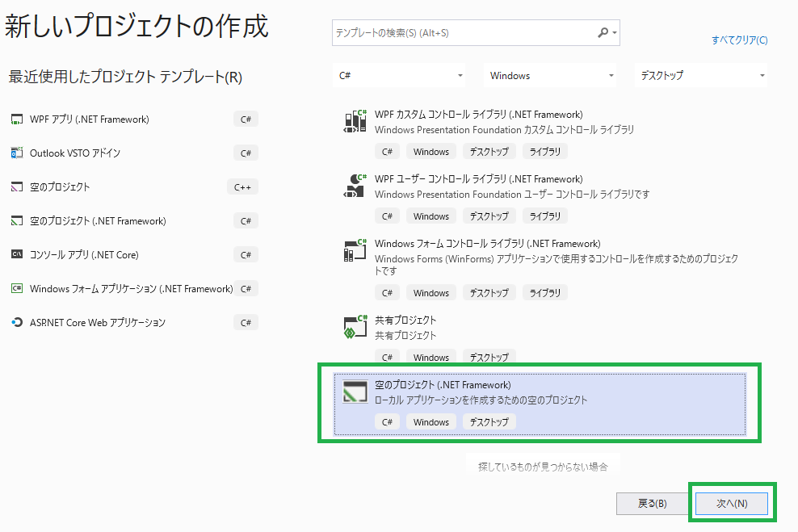Click 探しているものが見つからない場合 text
798x532 pixels.
543,467
